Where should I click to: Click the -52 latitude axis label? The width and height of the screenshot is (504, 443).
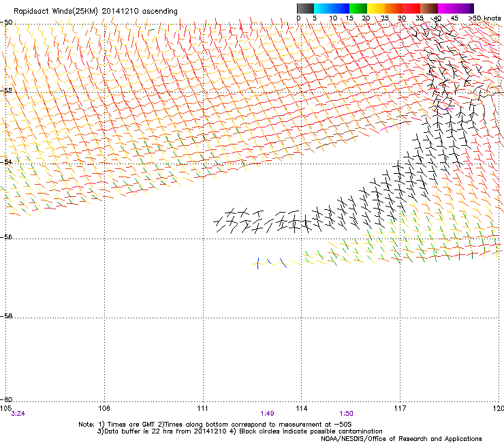tap(7, 91)
